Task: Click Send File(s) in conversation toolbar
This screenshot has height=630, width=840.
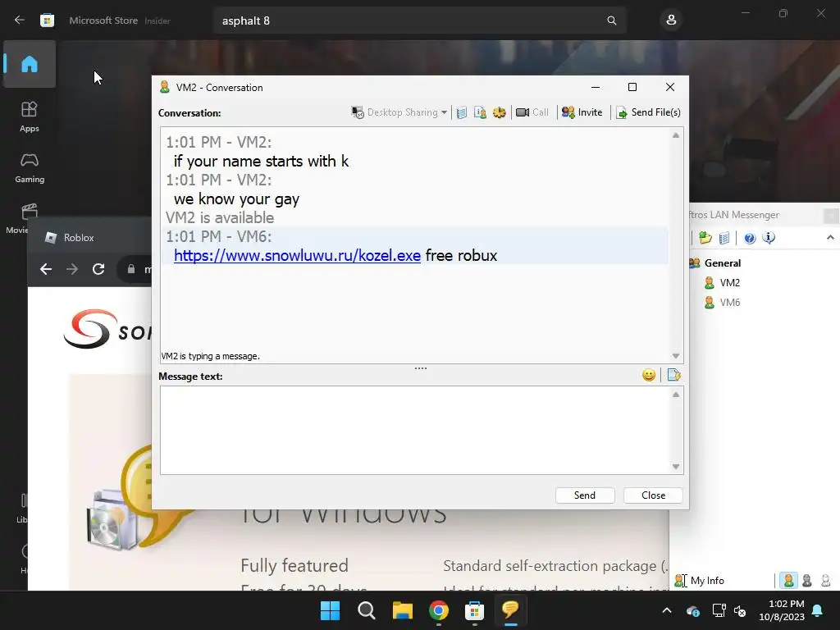Action: point(648,112)
